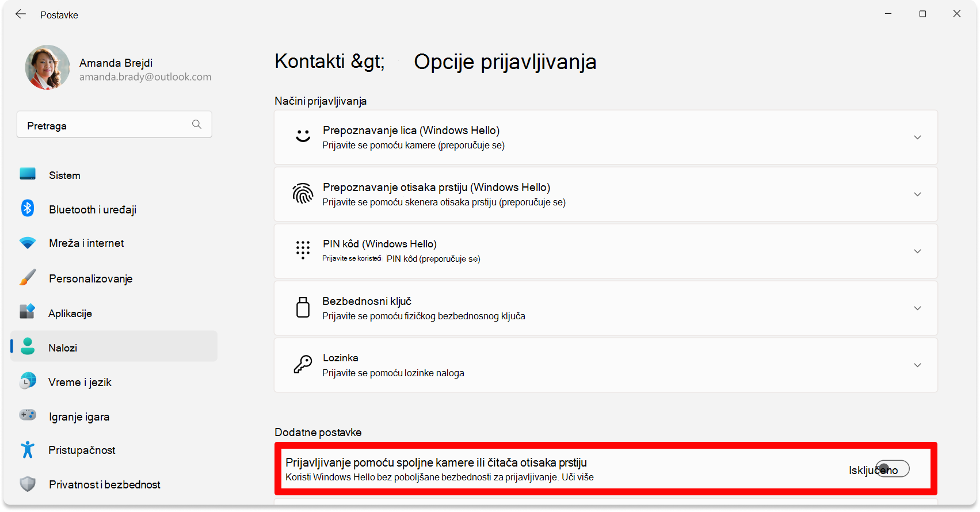
Task: Click Amanda Brejdi's profile picture
Action: 47,67
